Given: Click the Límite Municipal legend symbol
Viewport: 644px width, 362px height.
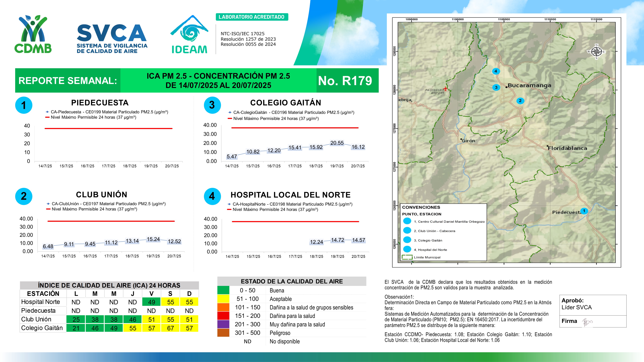Looking at the screenshot, I should click(x=407, y=257).
